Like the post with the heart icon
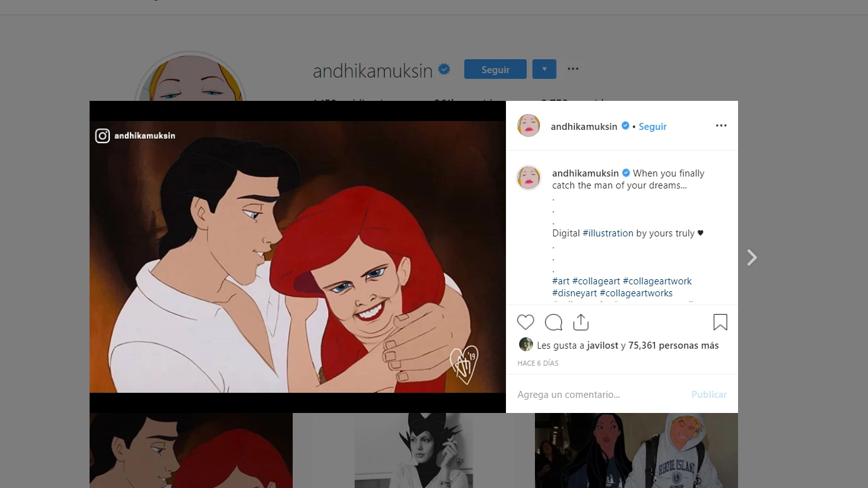The width and height of the screenshot is (868, 488). point(525,322)
